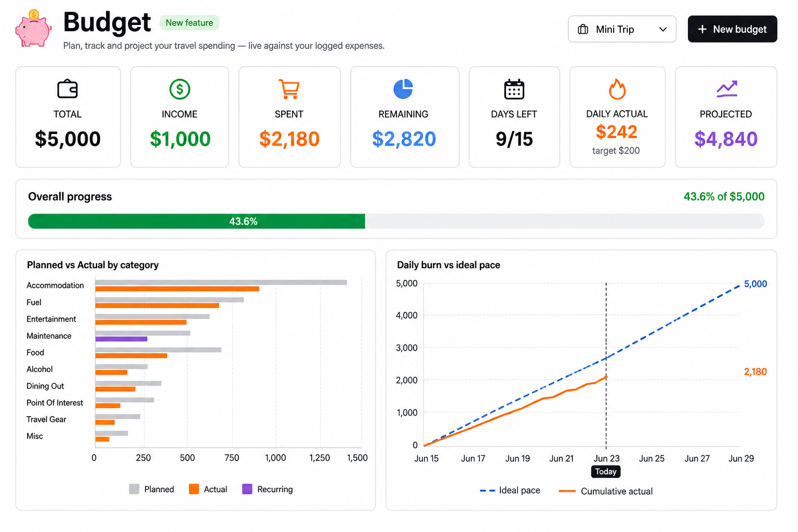Click the green dollar Income icon
Viewport: 798px width, 532px height.
180,89
